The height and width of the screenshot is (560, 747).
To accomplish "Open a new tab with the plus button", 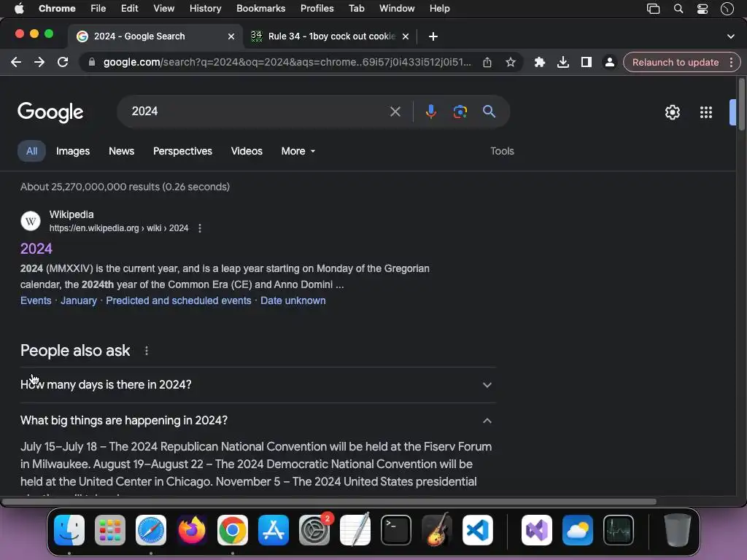I will click(433, 36).
